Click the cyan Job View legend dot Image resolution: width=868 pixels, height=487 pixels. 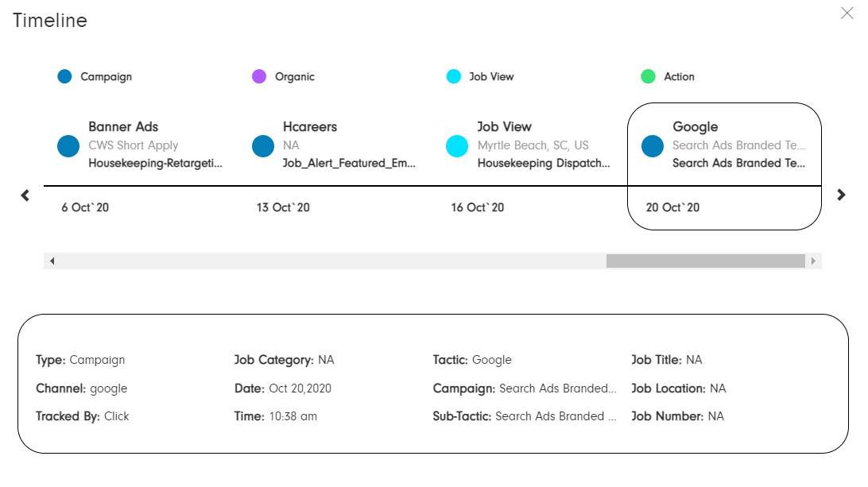click(454, 77)
